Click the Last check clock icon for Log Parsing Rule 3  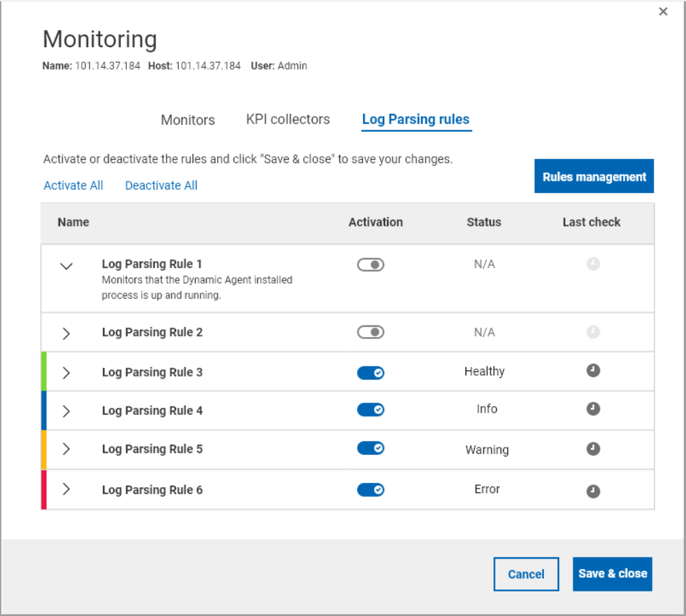593,371
